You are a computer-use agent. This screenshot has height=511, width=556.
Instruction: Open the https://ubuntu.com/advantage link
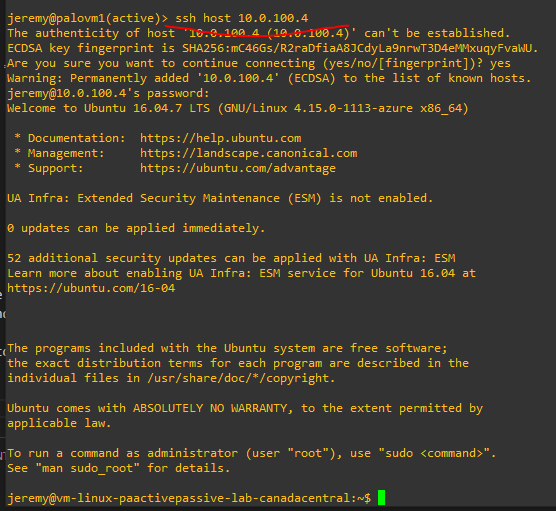click(x=238, y=168)
